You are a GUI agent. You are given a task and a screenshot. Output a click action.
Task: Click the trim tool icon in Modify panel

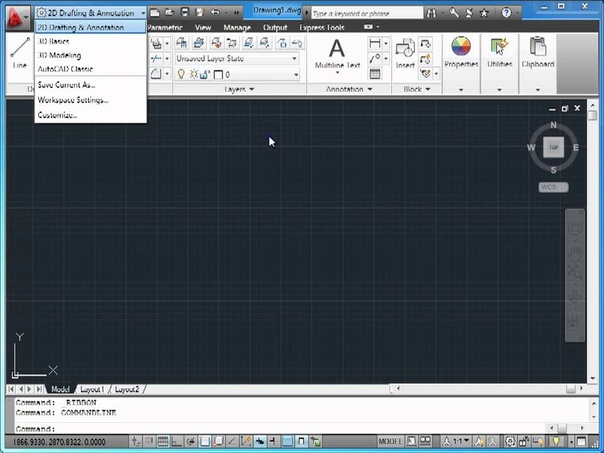click(156, 59)
